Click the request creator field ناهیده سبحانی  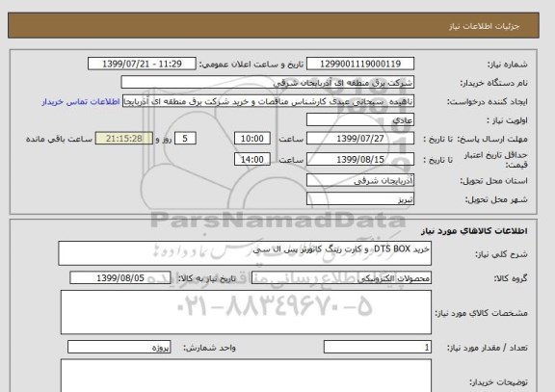[268, 101]
